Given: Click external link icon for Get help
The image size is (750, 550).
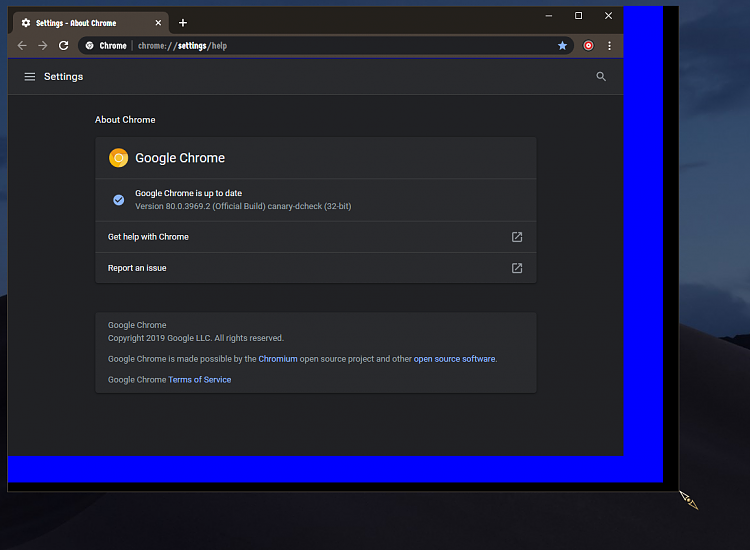Looking at the screenshot, I should (x=517, y=237).
